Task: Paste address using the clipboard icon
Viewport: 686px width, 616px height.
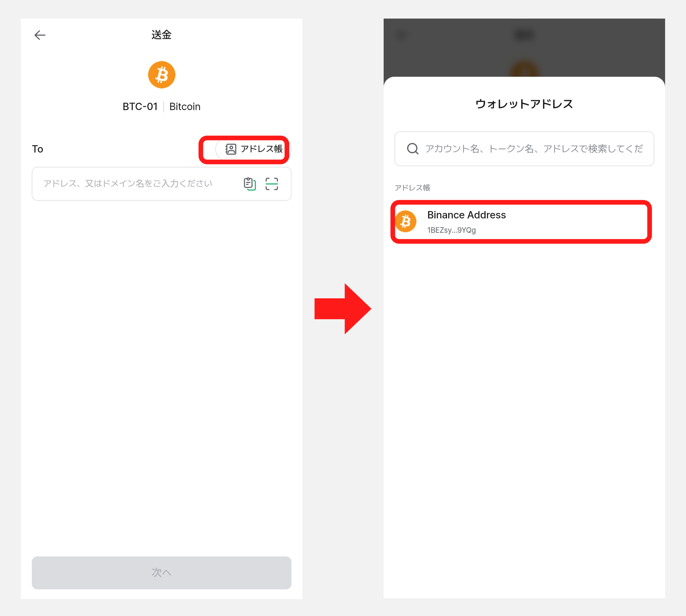Action: [x=250, y=184]
